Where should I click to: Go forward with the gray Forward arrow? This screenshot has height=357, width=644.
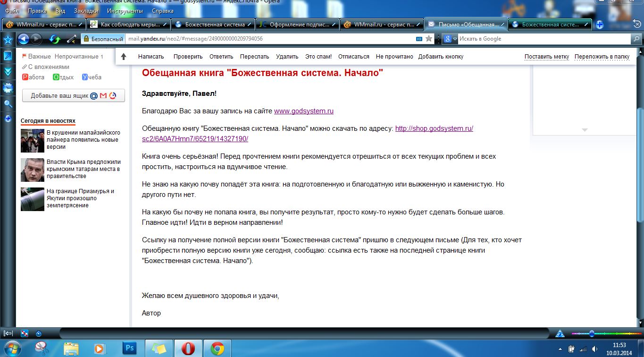click(36, 39)
